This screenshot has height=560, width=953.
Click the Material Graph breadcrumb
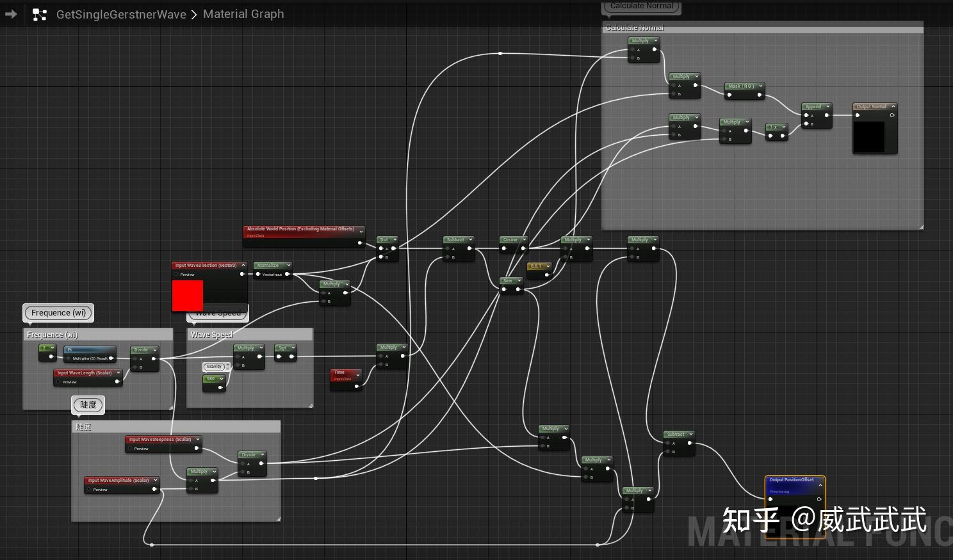coord(243,13)
